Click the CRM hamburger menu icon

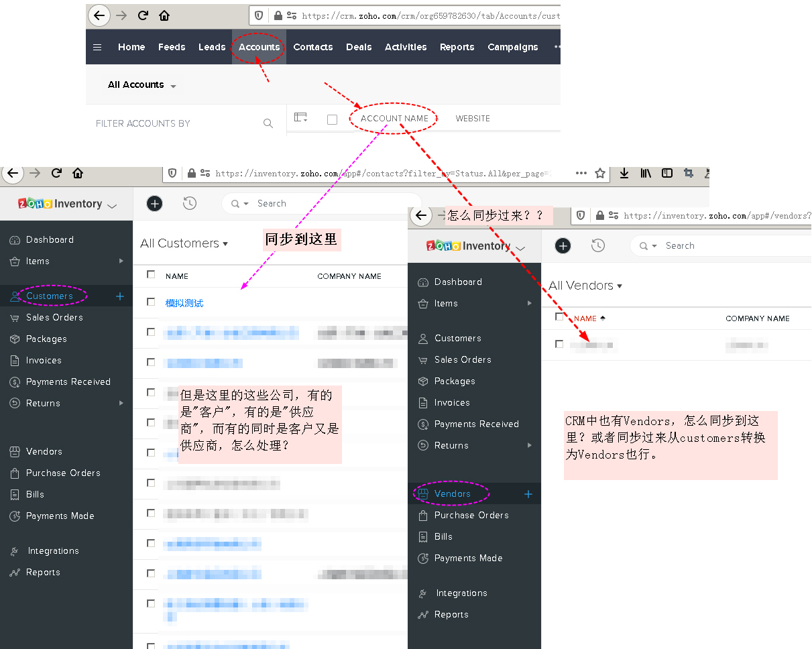(97, 47)
